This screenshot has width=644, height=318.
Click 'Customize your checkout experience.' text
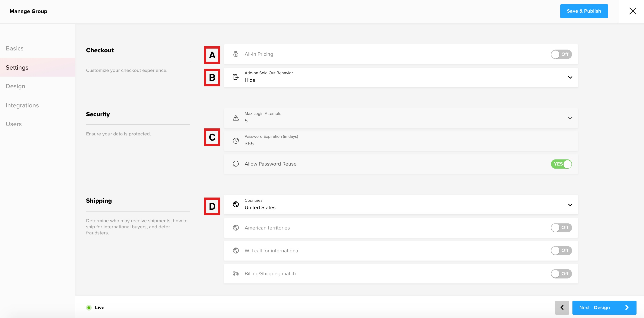coord(127,70)
